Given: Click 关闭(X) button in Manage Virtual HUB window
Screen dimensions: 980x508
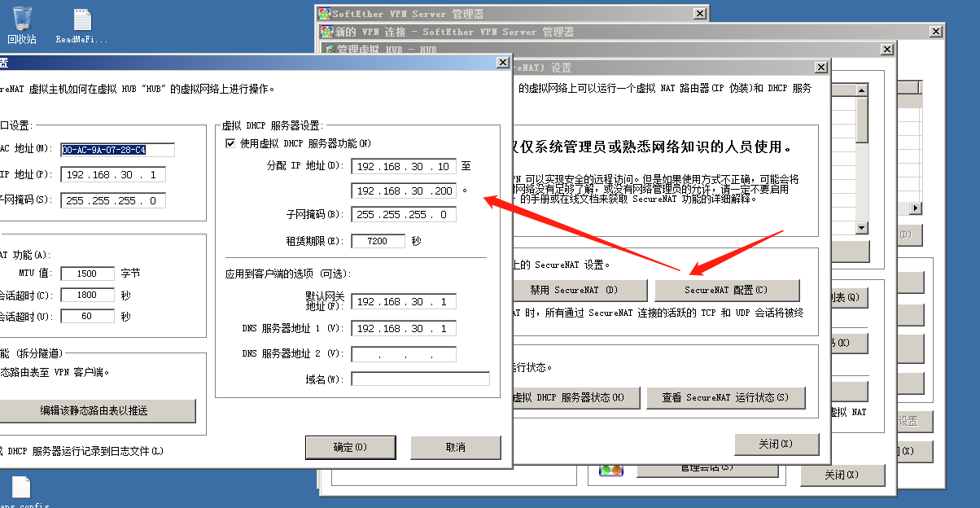Looking at the screenshot, I should (x=842, y=475).
